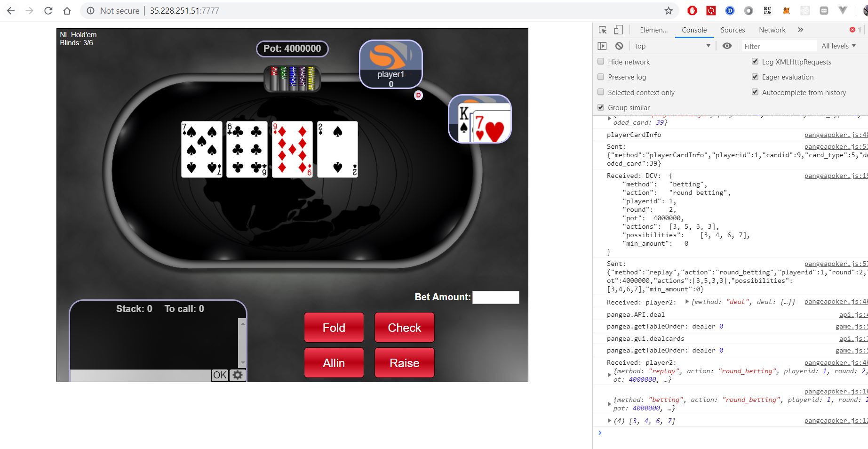Image resolution: width=868 pixels, height=449 pixels.
Task: Click the browser forward arrow
Action: tap(30, 10)
